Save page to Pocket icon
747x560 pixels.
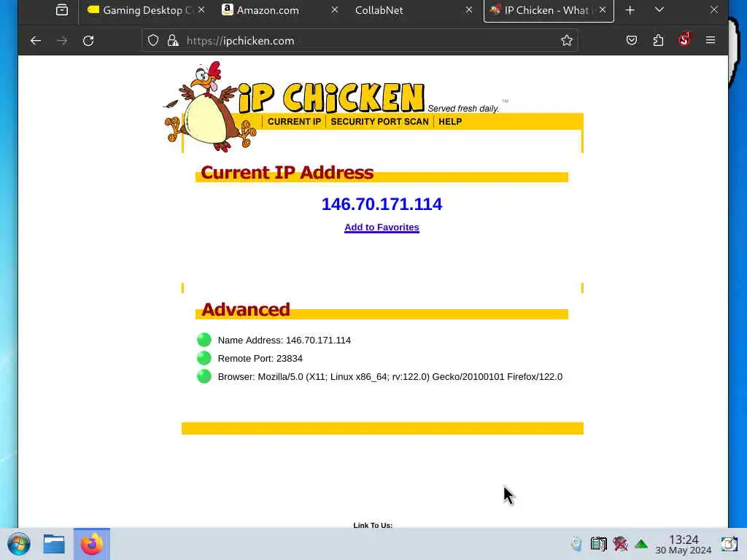coord(632,41)
